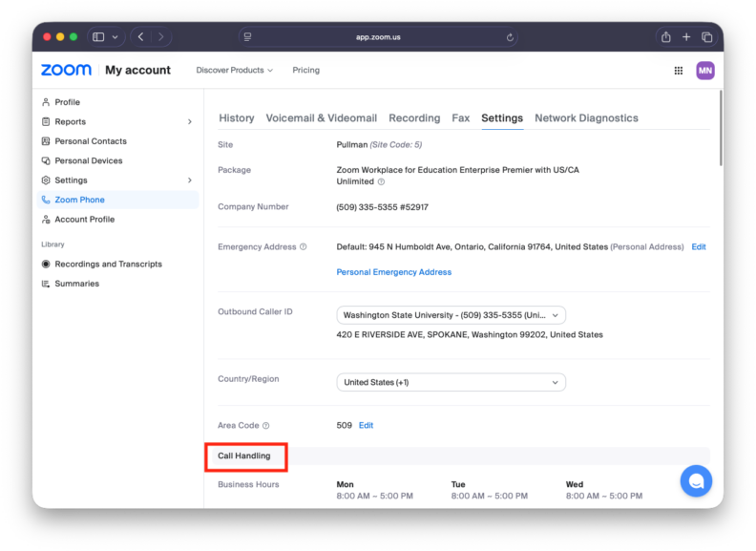This screenshot has width=756, height=551.
Task: Edit the default emergency address
Action: (x=699, y=247)
